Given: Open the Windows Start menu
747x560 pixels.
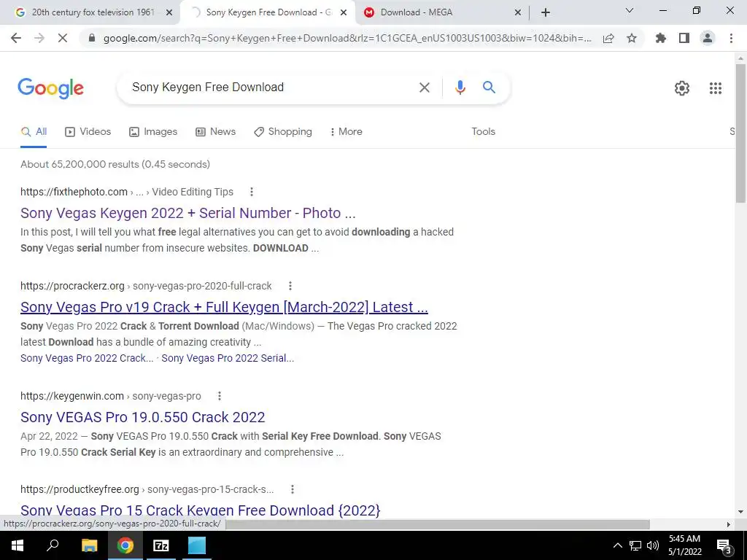Looking at the screenshot, I should 18,545.
